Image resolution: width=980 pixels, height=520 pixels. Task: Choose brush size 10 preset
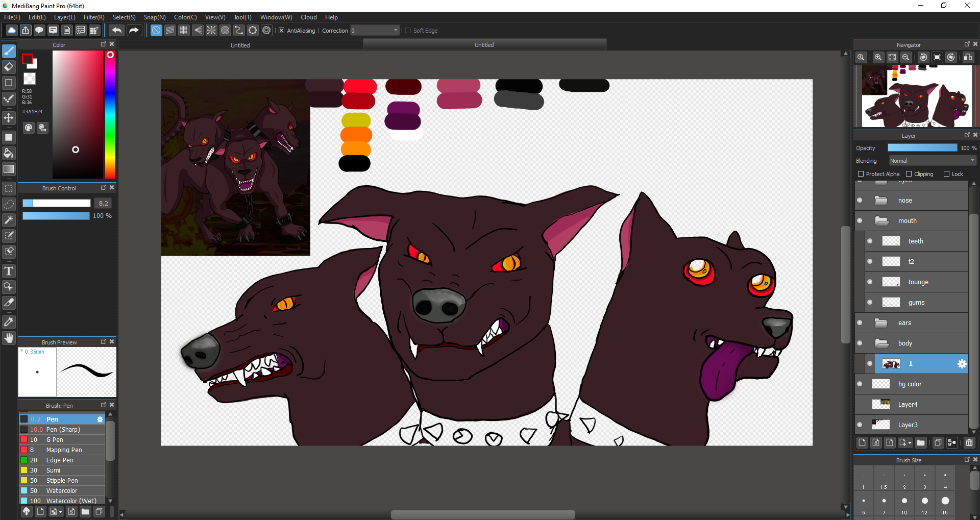[904, 503]
